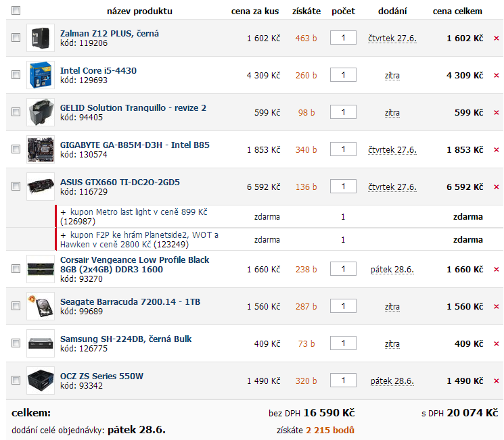Screen dimensions: 504x440
Task: Click the total s DPH 20 074 Kč
Action: point(460,413)
